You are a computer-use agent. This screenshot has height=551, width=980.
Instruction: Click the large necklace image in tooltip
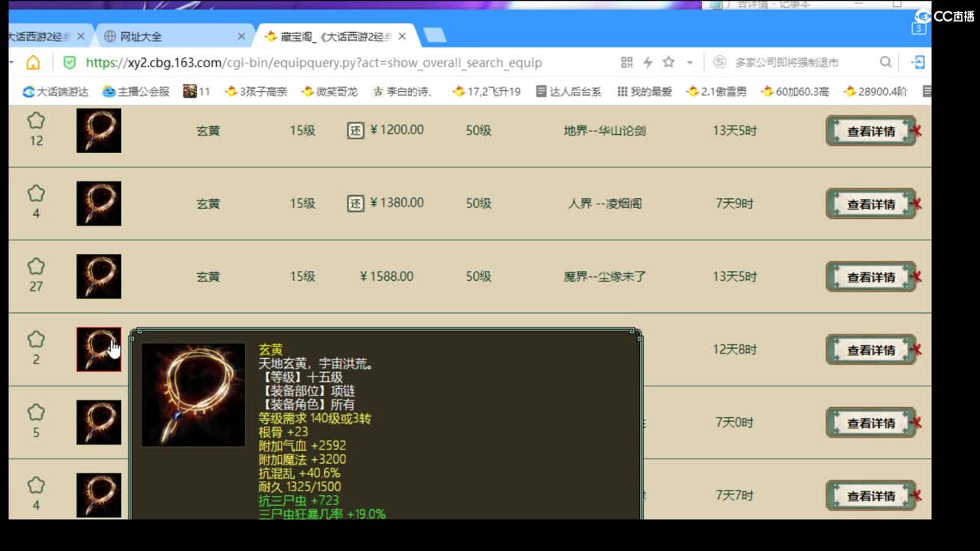pyautogui.click(x=194, y=395)
